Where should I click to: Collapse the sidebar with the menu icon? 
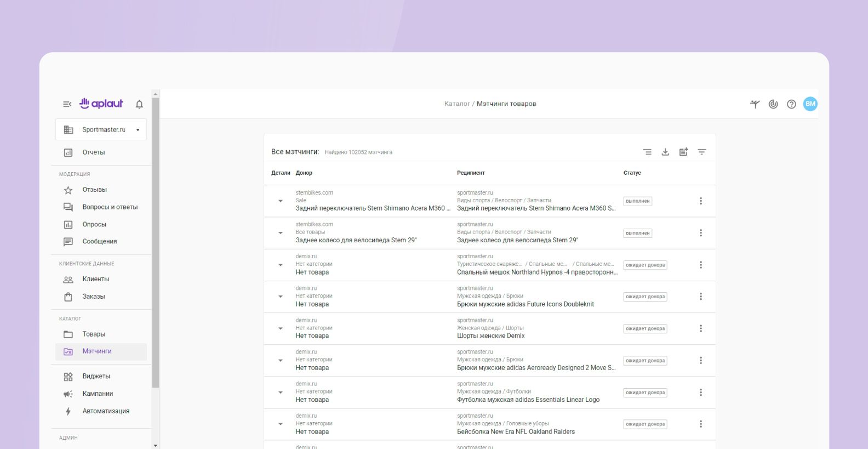point(67,104)
